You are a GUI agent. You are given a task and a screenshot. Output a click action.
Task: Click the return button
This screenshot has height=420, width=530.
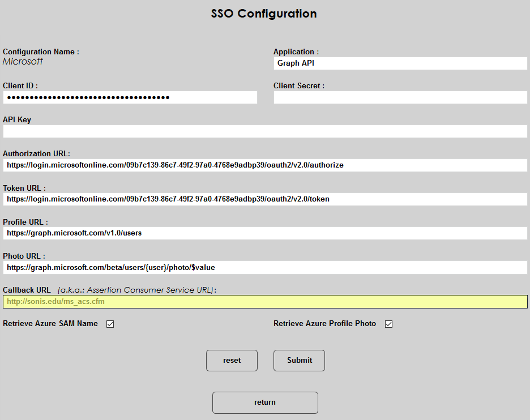(x=265, y=402)
